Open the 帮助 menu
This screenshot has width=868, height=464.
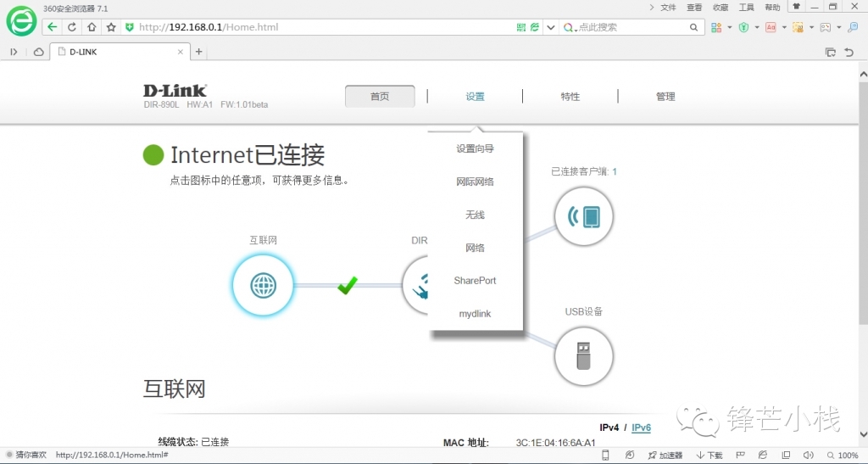tap(772, 7)
